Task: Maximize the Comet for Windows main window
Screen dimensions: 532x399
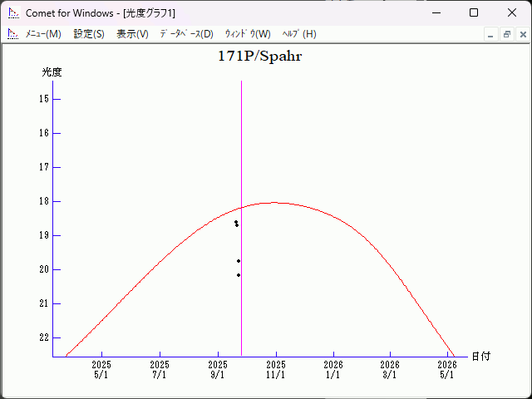Action: 473,13
